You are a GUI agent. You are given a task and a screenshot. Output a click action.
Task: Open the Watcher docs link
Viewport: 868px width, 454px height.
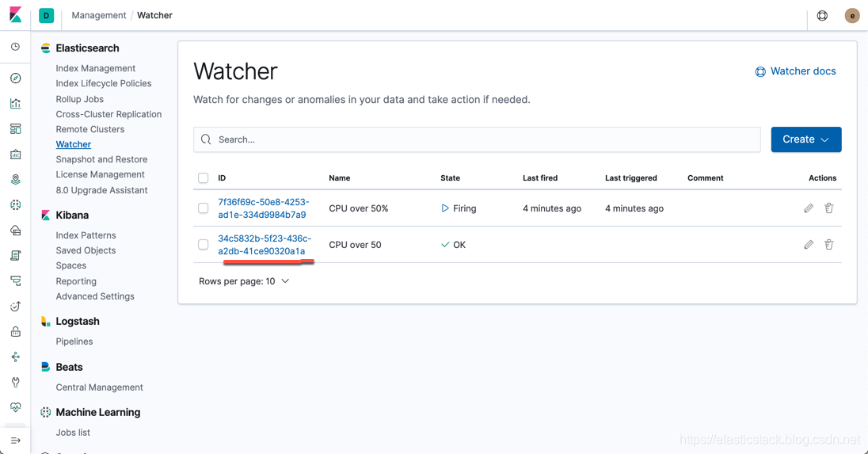tap(795, 71)
